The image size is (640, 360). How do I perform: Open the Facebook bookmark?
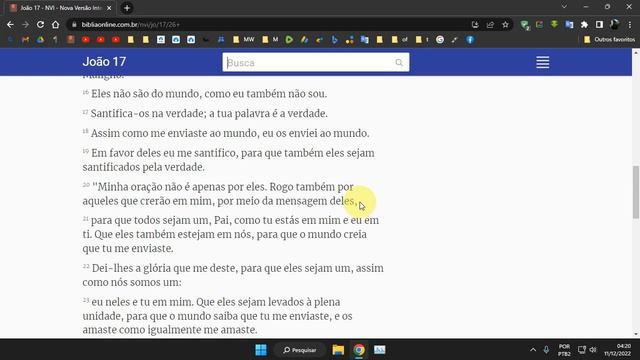pos(470,40)
